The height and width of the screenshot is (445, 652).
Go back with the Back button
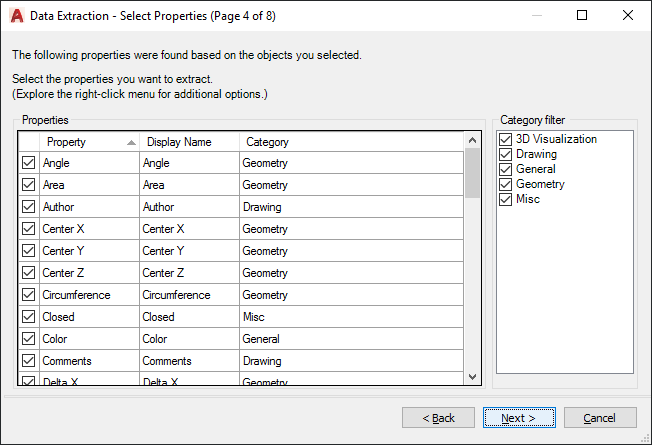[x=438, y=417]
